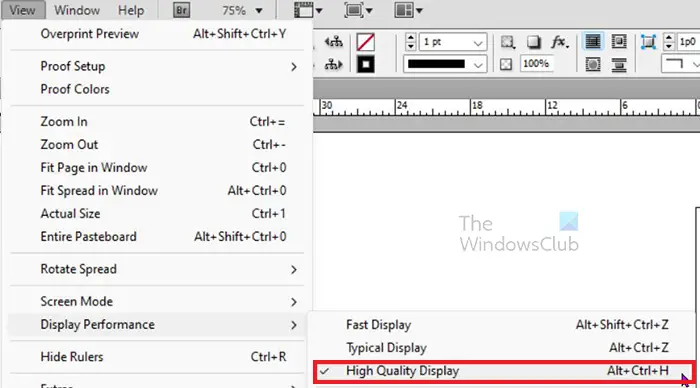Open the 1 pt stroke weight dropdown
The width and height of the screenshot is (700, 388).
pyautogui.click(x=478, y=42)
